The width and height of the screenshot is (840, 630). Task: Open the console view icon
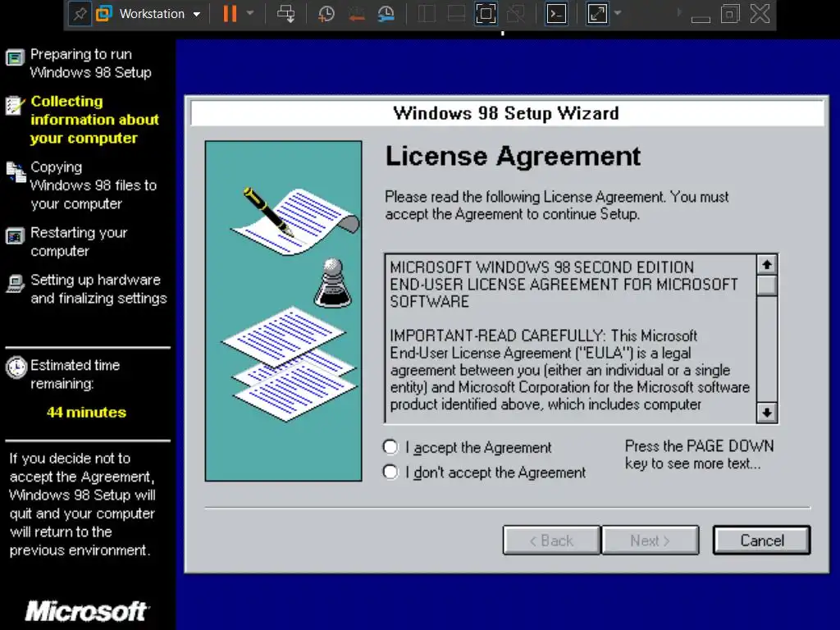(x=556, y=14)
